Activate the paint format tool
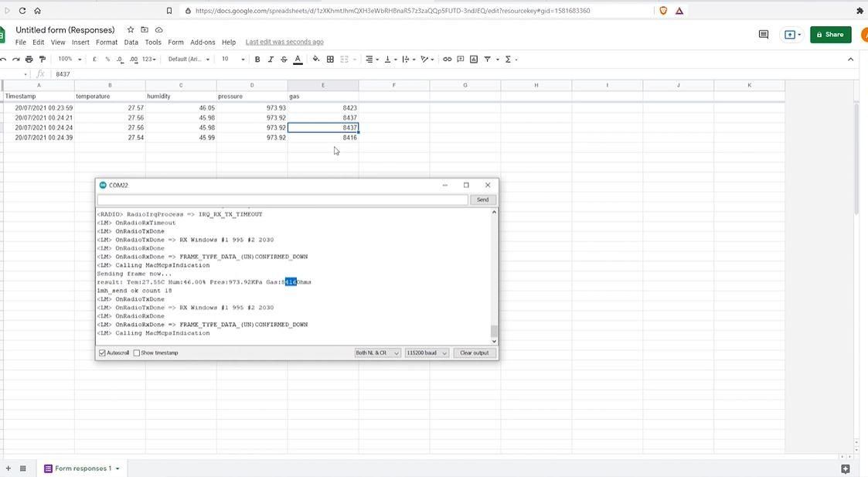The image size is (868, 477). pyautogui.click(x=42, y=60)
